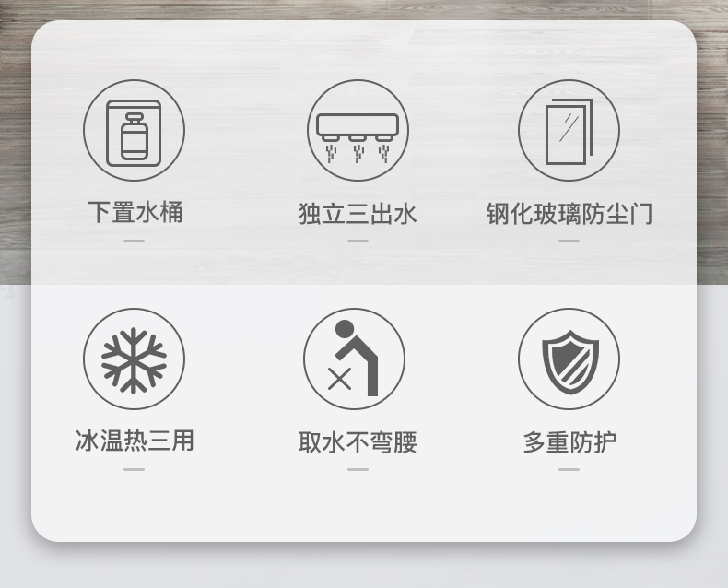This screenshot has width=728, height=588.
Task: Click the water bottle inside bucket icon
Action: pos(135,136)
